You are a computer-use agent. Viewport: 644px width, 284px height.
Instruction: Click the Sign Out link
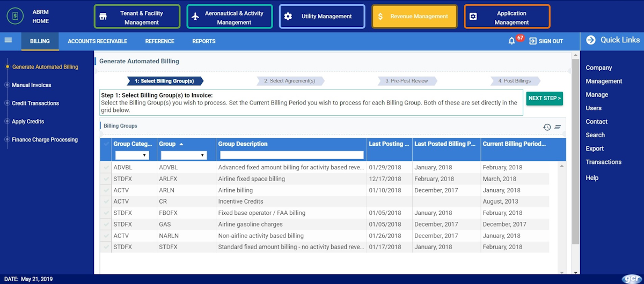551,41
